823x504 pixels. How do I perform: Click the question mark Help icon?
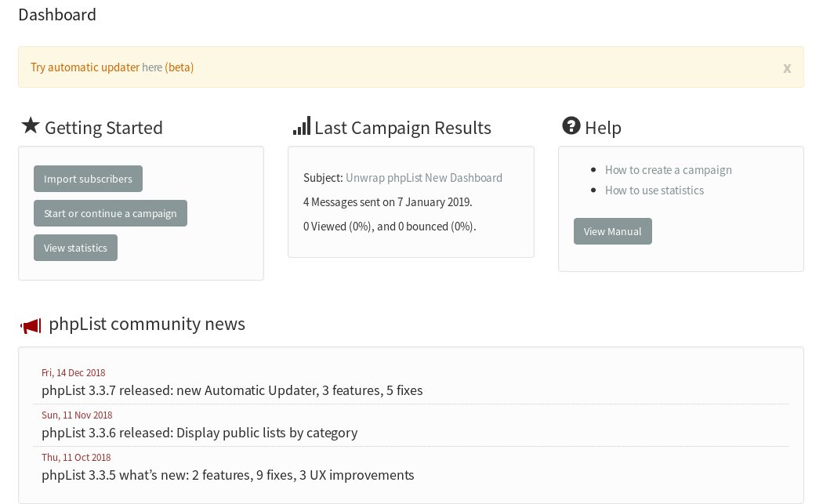[x=571, y=126]
